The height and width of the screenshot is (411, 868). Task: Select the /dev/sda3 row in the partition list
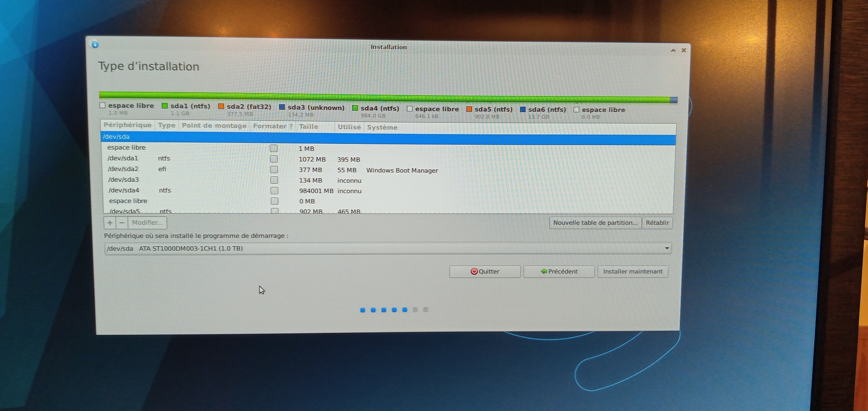123,180
